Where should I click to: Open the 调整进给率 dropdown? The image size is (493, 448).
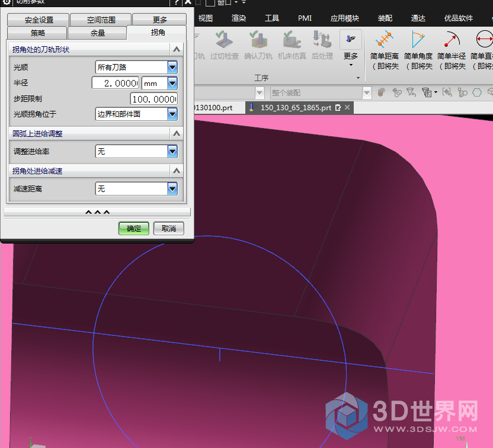pos(136,151)
